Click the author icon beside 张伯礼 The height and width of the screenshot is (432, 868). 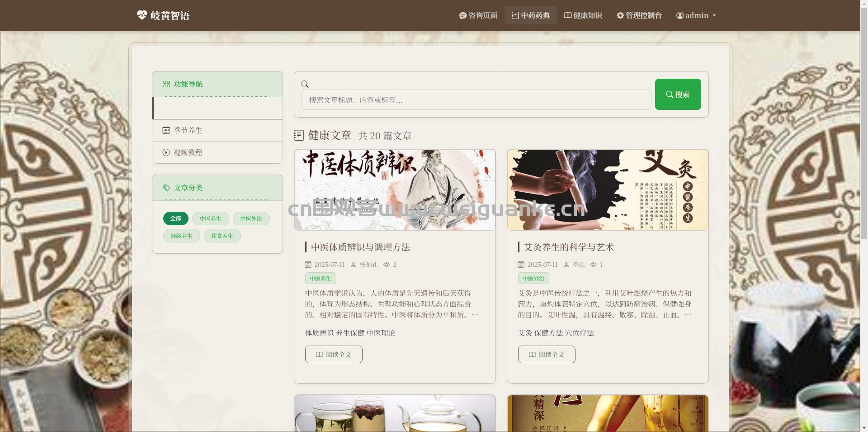[x=354, y=265]
